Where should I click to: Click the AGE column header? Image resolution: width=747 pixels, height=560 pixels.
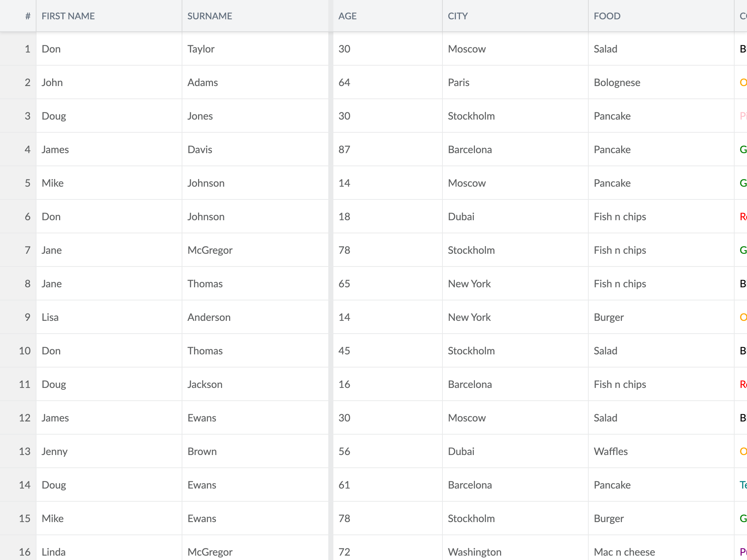point(388,16)
